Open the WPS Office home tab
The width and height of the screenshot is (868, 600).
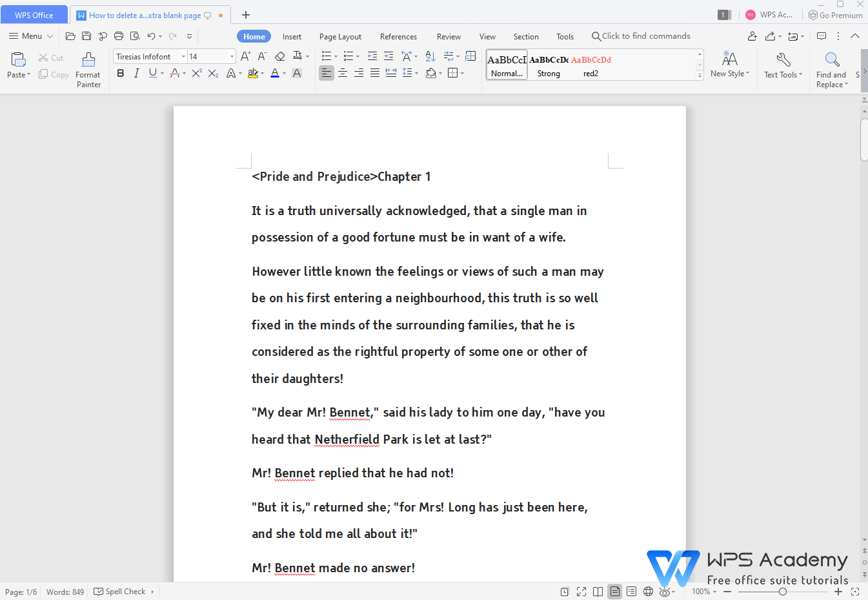[34, 15]
